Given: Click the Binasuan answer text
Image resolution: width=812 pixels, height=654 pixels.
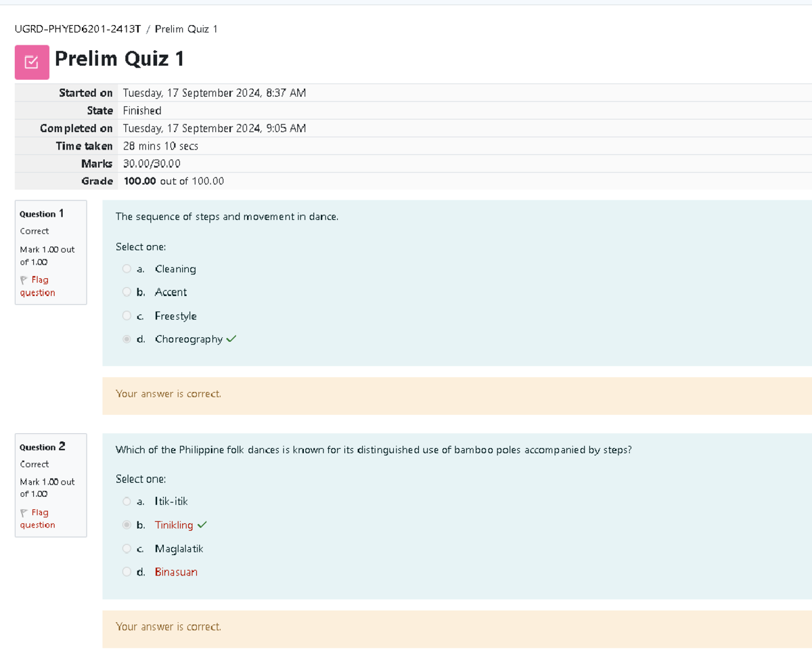Looking at the screenshot, I should (176, 571).
